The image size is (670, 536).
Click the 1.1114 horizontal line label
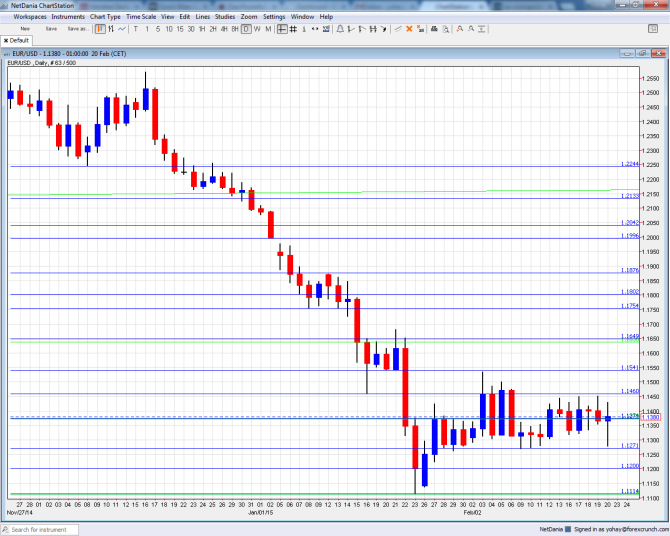630,491
